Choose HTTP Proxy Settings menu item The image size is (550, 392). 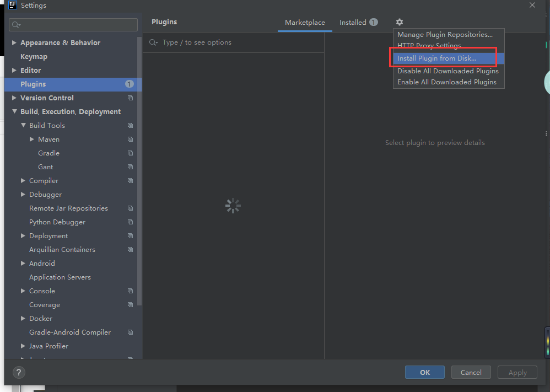pos(448,46)
